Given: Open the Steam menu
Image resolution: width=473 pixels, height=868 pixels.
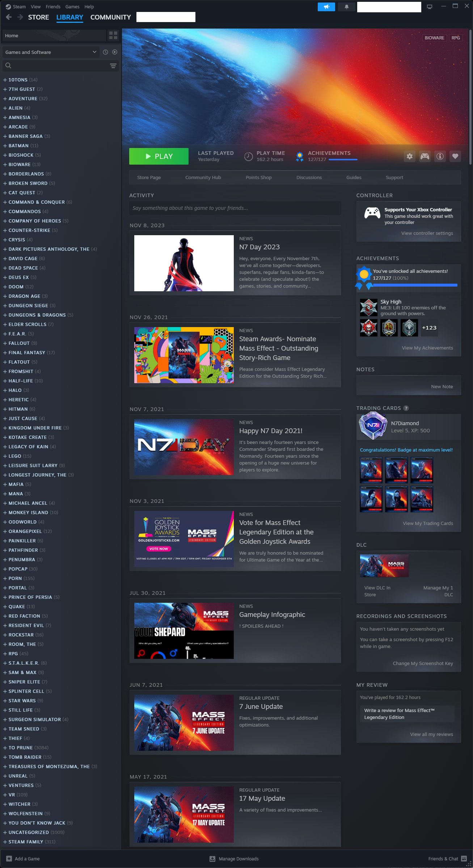Looking at the screenshot, I should pos(19,7).
